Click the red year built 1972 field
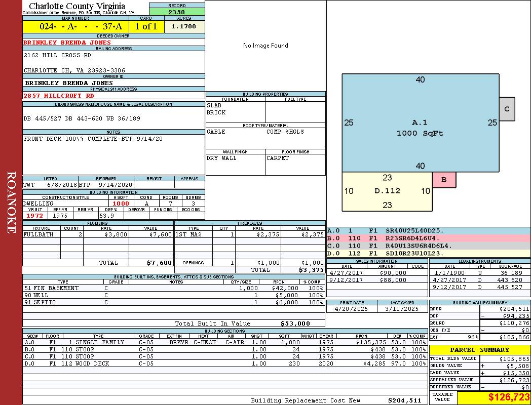This screenshot has height=405, width=532. click(35, 216)
